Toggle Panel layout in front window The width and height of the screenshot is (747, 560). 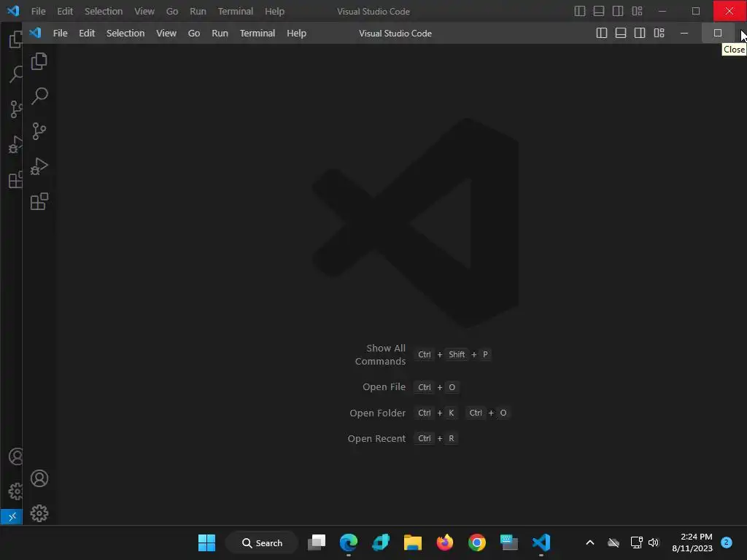pos(621,33)
